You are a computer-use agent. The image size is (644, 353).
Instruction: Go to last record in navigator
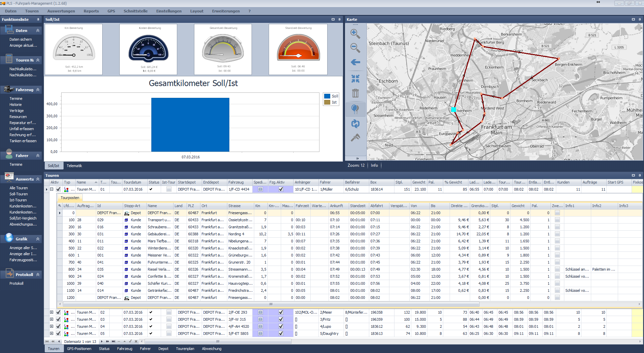click(113, 341)
